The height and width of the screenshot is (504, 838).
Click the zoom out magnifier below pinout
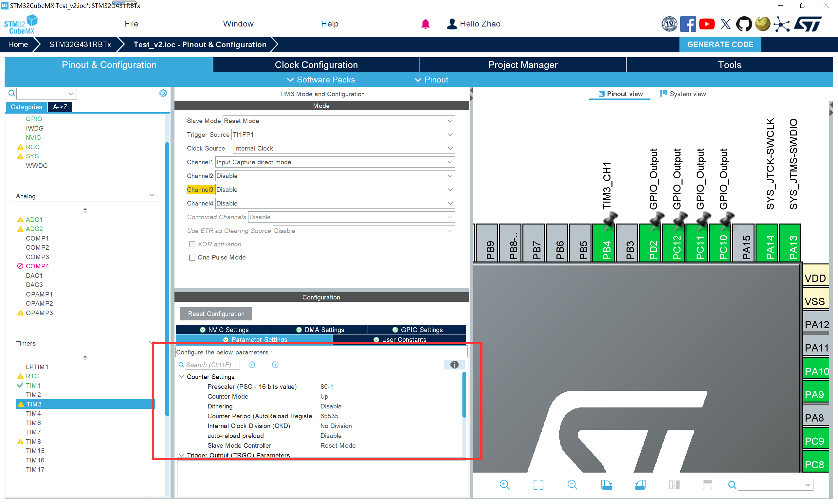pos(572,485)
